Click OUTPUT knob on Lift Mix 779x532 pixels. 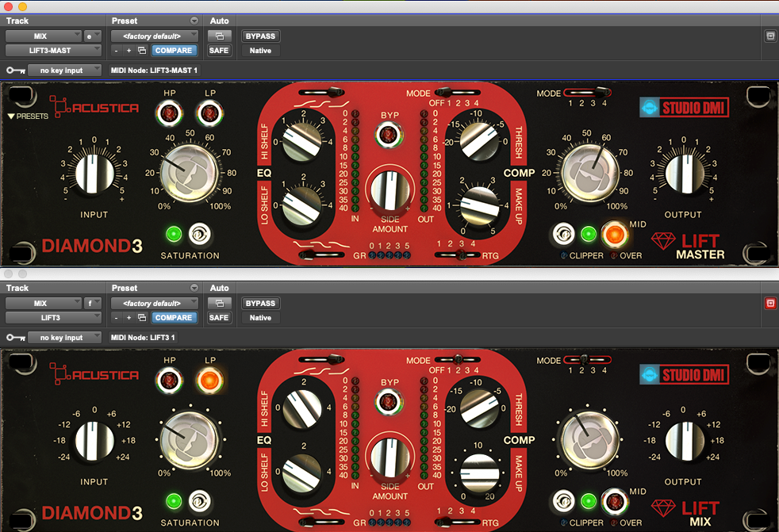coord(685,441)
